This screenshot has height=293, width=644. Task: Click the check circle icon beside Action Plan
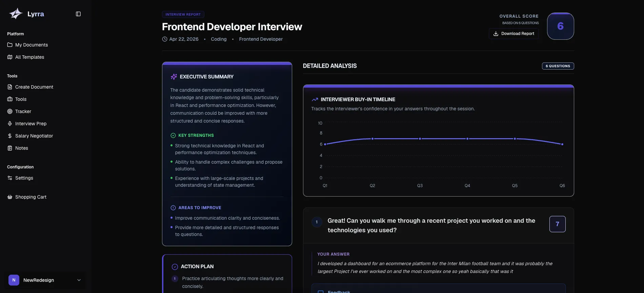coord(175,267)
